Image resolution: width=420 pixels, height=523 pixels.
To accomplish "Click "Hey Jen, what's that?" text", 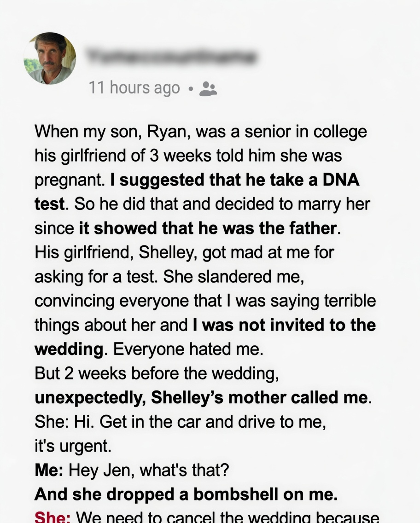I will click(x=148, y=470).
